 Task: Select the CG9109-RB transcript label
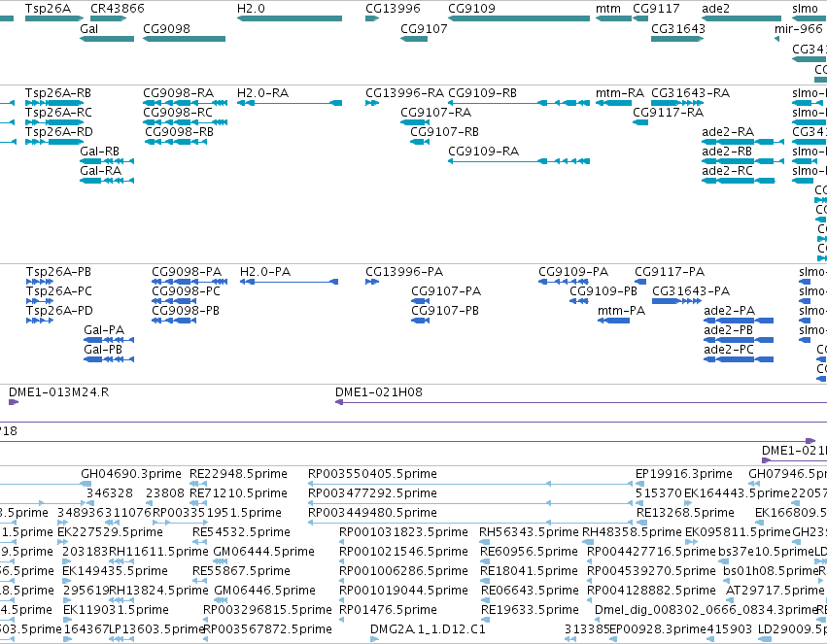[483, 92]
